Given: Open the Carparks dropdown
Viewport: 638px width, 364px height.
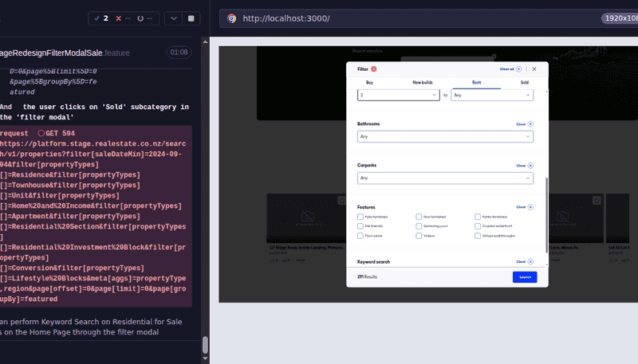Looking at the screenshot, I should (445, 178).
